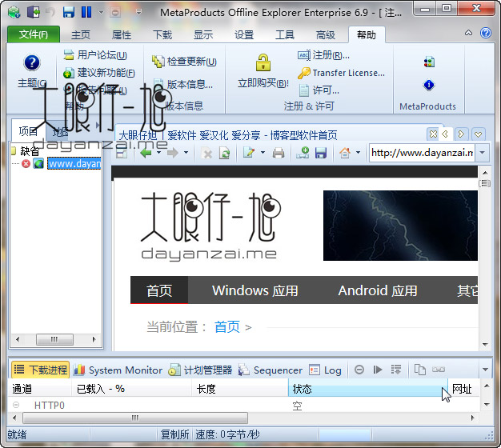Open the home page dropdown arrow
The image size is (501, 448).
tap(359, 153)
